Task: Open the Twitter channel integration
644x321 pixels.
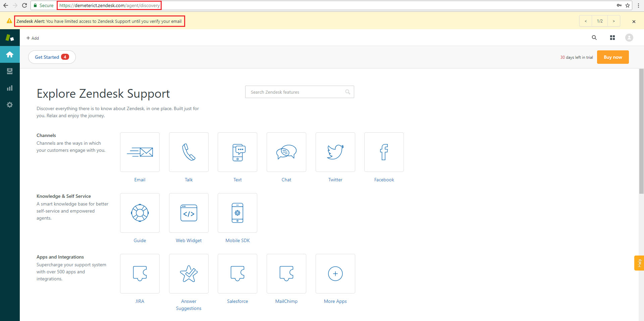Action: pyautogui.click(x=335, y=152)
